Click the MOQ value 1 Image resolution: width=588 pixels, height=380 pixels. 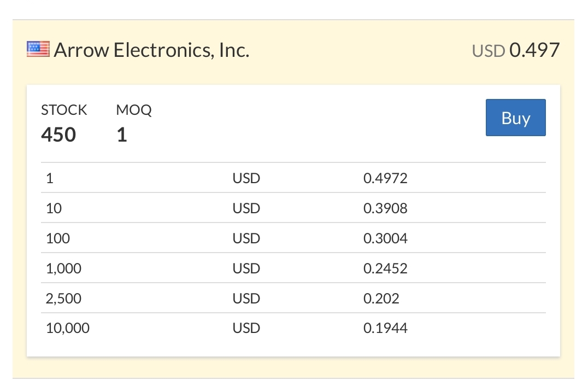click(x=122, y=135)
